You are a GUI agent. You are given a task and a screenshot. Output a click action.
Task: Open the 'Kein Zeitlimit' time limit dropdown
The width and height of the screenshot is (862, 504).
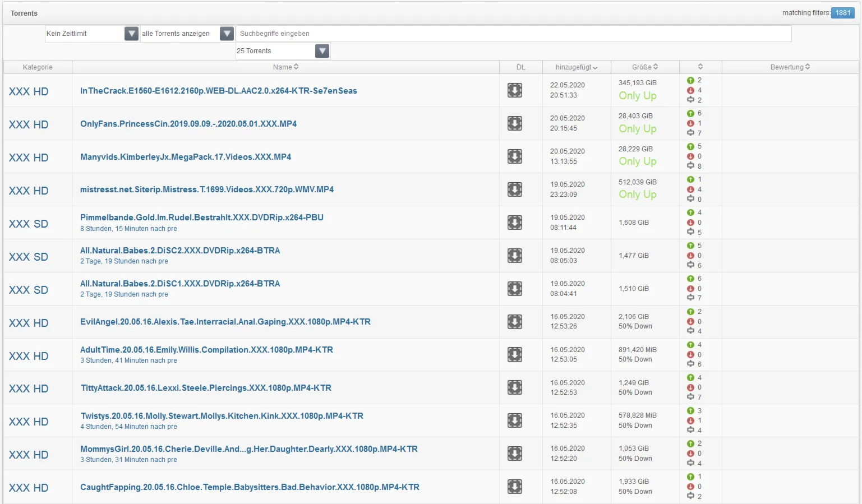tap(131, 34)
